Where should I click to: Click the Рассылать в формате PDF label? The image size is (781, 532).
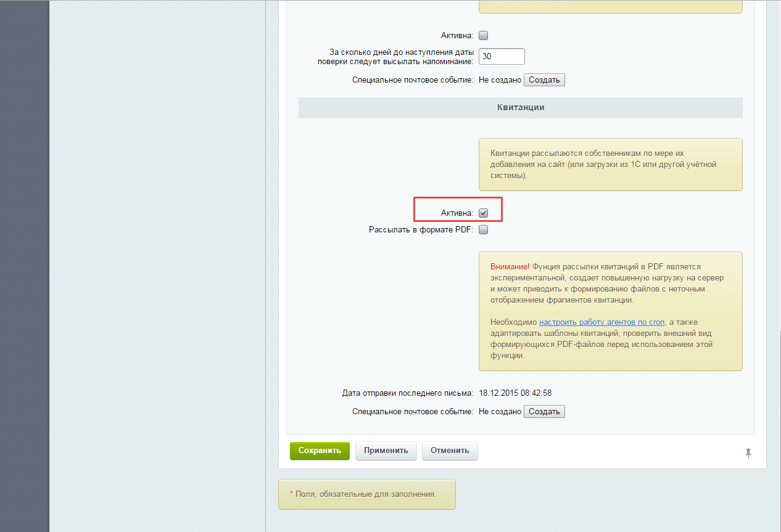421,230
